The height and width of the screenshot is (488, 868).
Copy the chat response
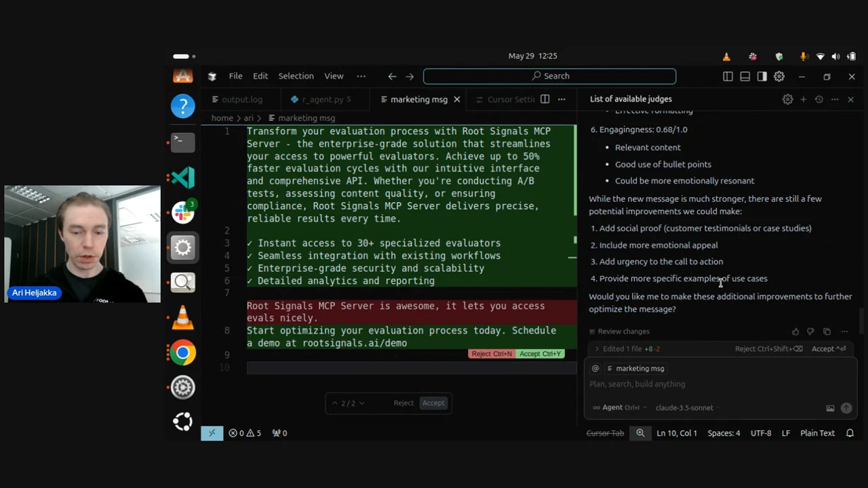tap(827, 331)
